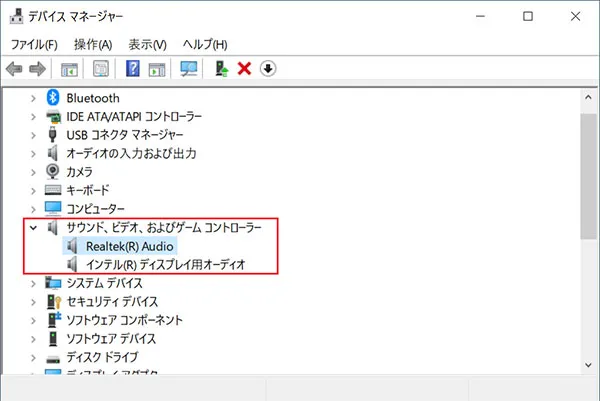
Task: Select the Bluetooth label text
Action: point(93,98)
